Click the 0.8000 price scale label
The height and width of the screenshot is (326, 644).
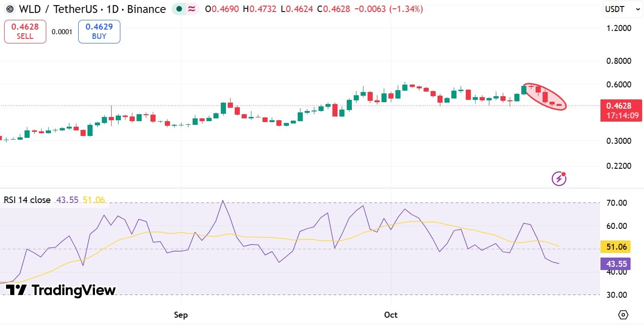point(619,61)
